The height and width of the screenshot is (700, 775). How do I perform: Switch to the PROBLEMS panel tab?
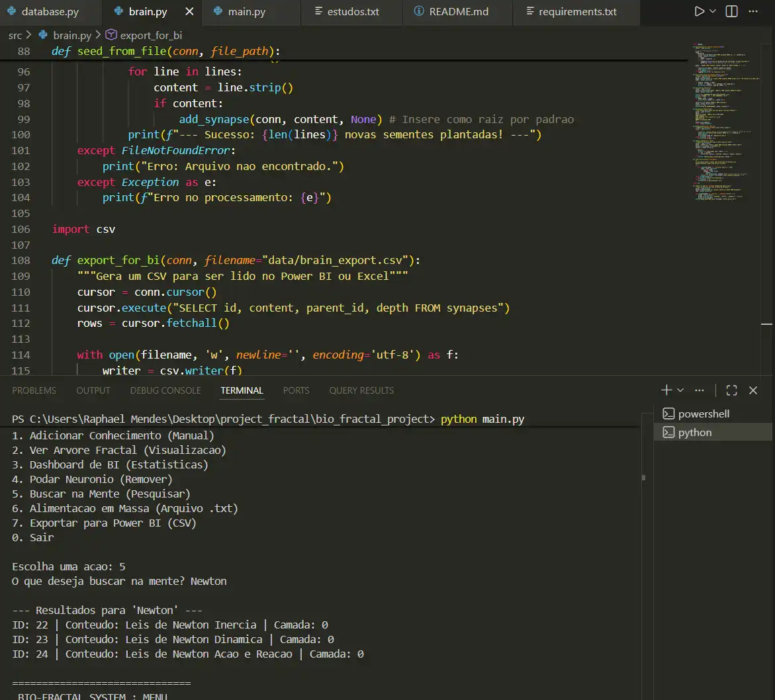coord(34,390)
